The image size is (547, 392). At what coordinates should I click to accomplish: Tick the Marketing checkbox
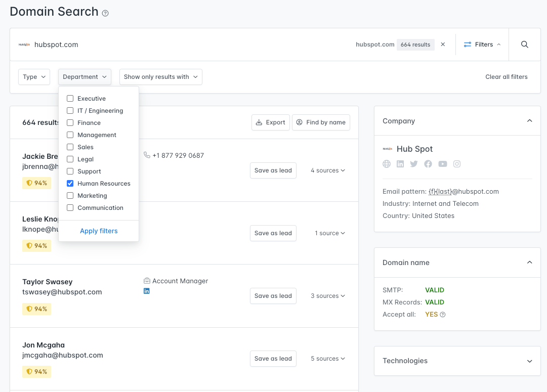click(70, 196)
